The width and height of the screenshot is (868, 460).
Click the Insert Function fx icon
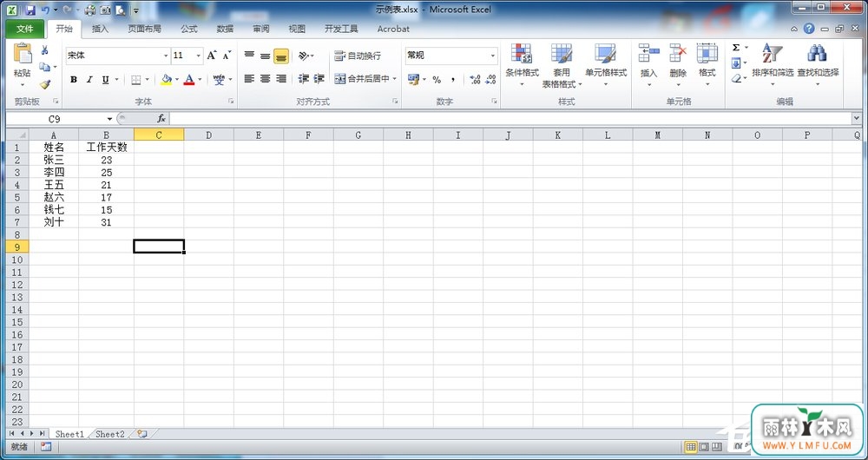161,118
